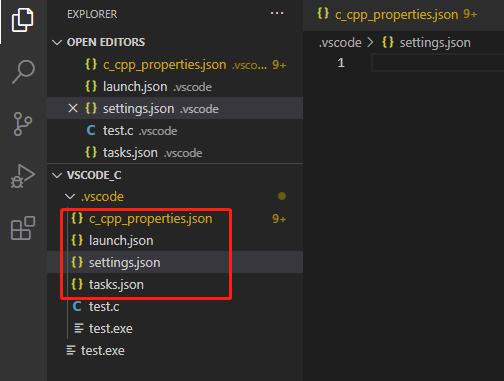Image resolution: width=504 pixels, height=381 pixels.
Task: Click the EXPLORER panel title
Action: click(92, 14)
